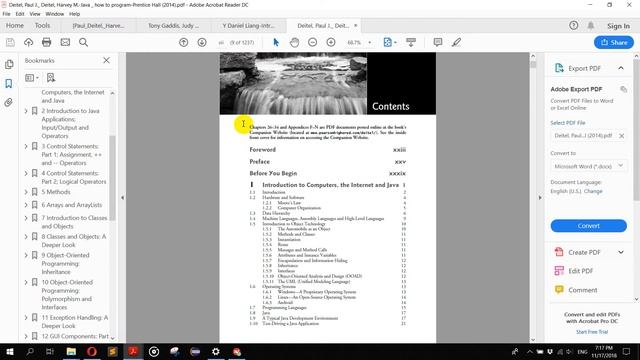Open fit page options icon
The height and width of the screenshot is (360, 640).
390,42
